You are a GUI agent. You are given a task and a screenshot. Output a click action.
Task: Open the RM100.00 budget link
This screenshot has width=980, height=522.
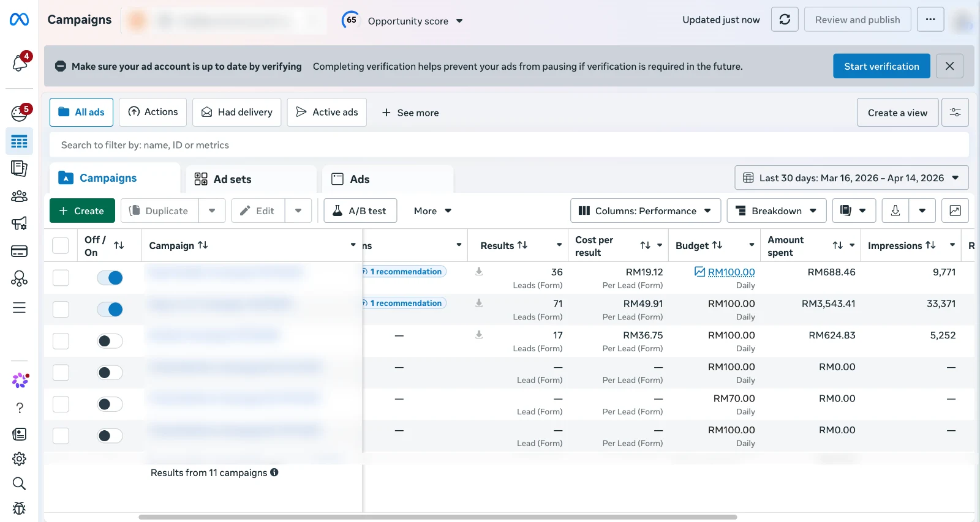click(731, 272)
